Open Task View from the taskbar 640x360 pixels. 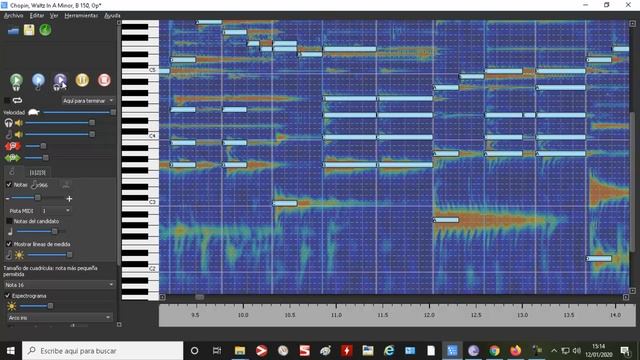point(217,351)
